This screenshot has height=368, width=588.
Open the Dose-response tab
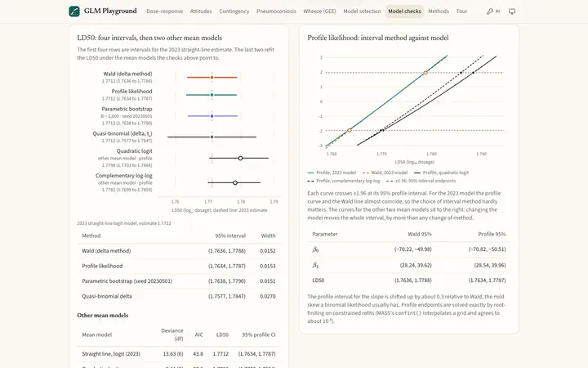tap(165, 11)
